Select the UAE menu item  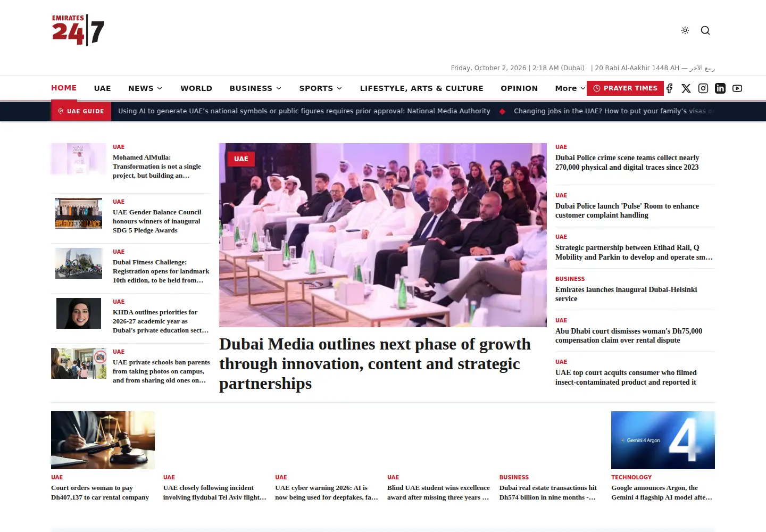coord(103,88)
